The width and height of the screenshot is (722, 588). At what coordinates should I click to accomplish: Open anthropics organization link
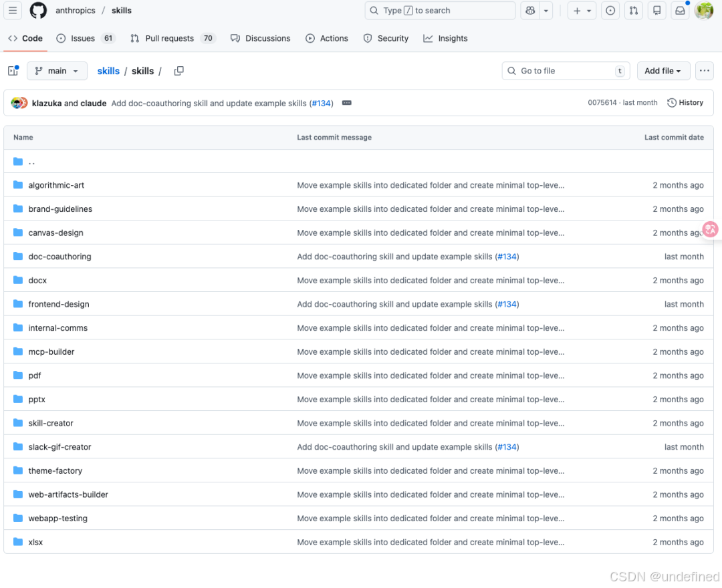tap(76, 10)
